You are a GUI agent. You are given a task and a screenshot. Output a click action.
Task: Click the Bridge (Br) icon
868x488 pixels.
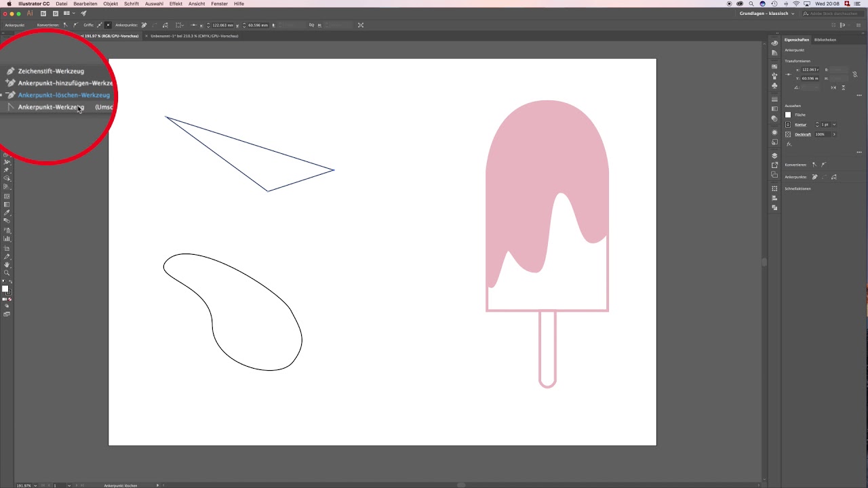click(x=44, y=14)
